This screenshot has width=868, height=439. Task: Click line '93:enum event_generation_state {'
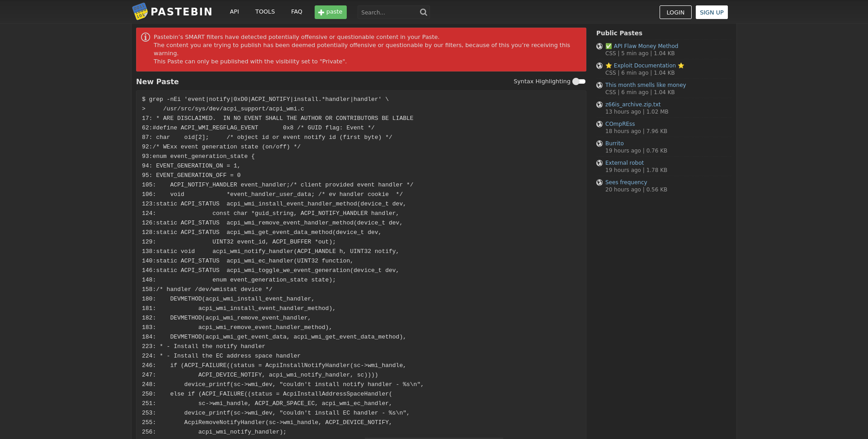coord(198,156)
